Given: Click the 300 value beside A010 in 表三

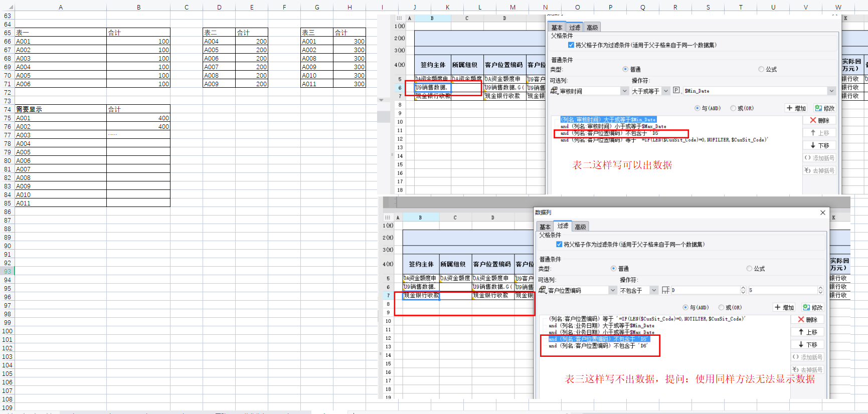Looking at the screenshot, I should pos(350,76).
